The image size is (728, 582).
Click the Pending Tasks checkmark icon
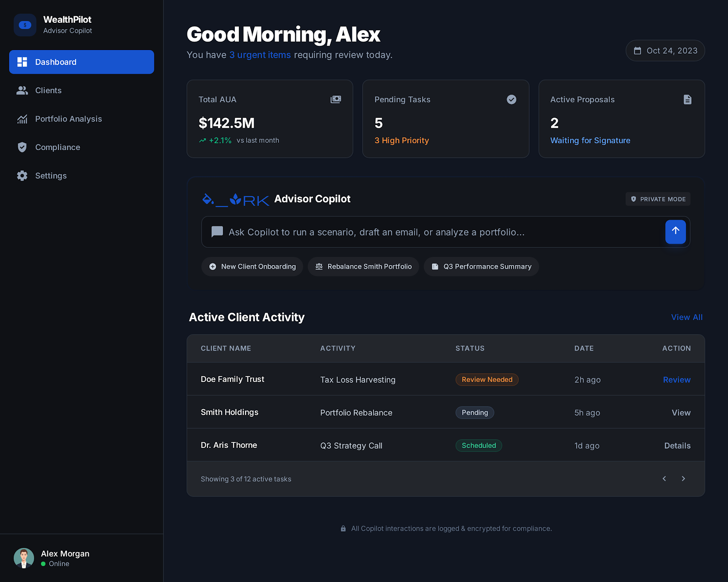[x=511, y=100]
